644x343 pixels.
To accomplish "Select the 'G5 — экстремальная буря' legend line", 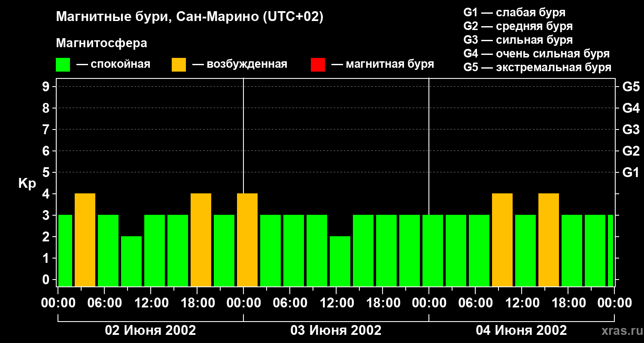I will pyautogui.click(x=538, y=67).
